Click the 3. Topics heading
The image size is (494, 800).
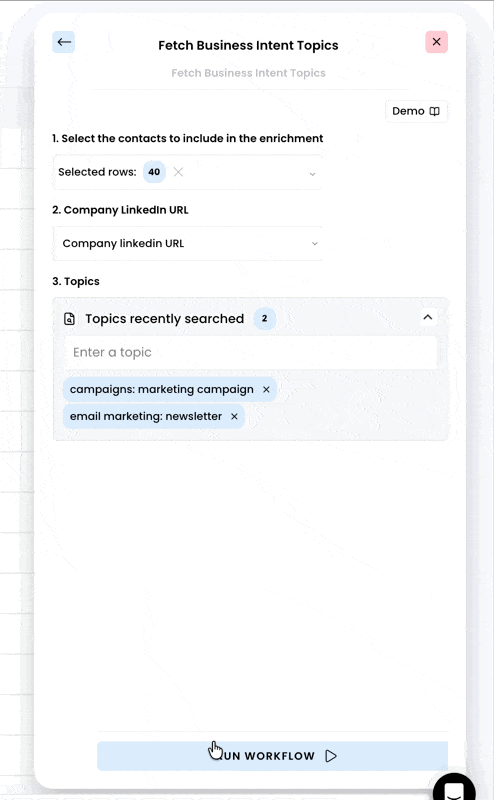point(76,281)
